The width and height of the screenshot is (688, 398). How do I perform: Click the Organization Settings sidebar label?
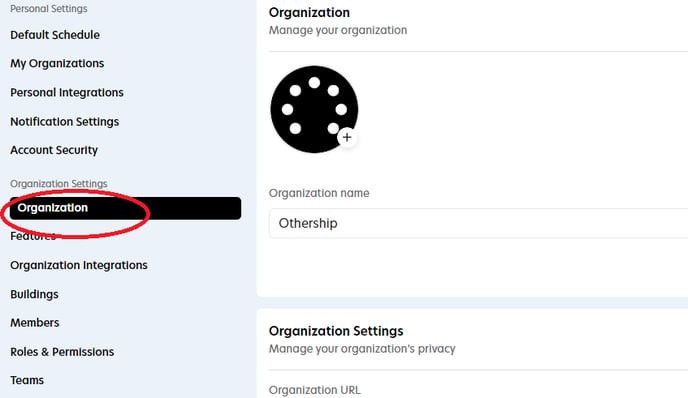[59, 183]
